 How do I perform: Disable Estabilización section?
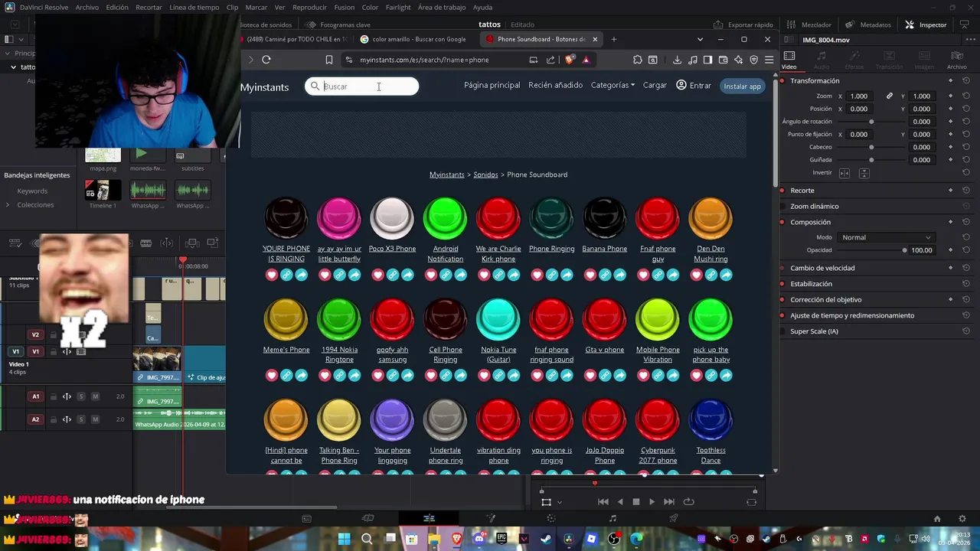click(x=782, y=284)
